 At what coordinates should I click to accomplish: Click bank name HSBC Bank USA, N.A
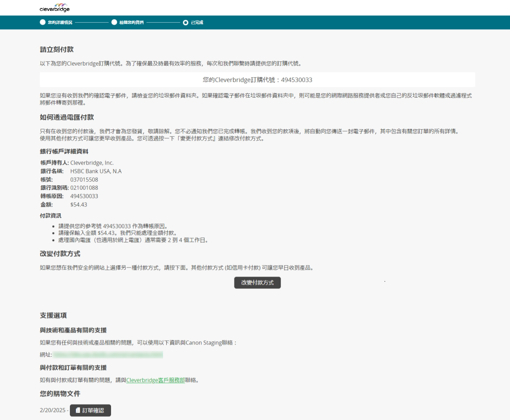pyautogui.click(x=96, y=171)
